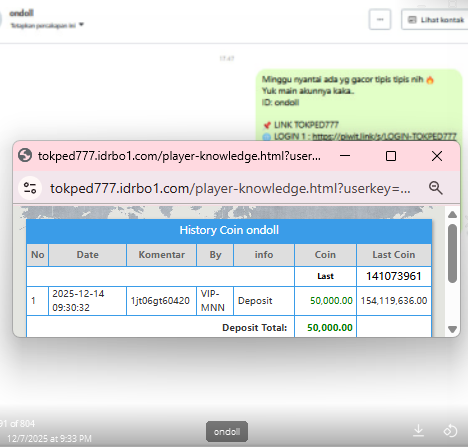
Task: Close the tokped777 popup window
Action: tap(437, 156)
